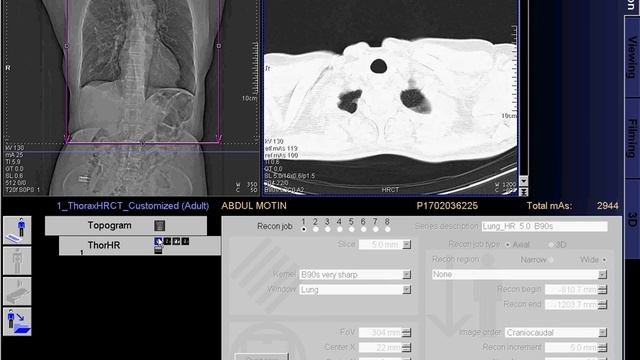Click the tomogram segment vertical scrollbar track
640x360 pixels.
524,88
